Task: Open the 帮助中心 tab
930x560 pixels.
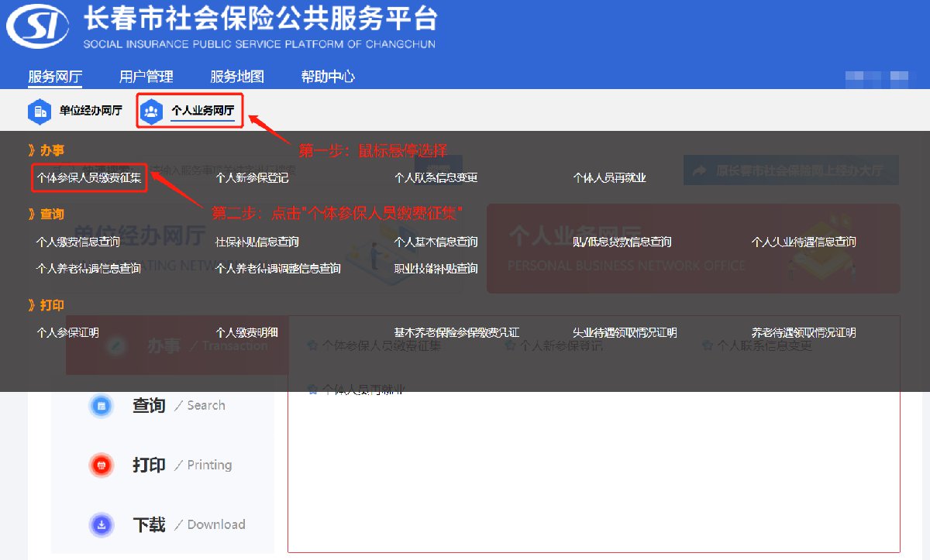Action: pyautogui.click(x=328, y=77)
